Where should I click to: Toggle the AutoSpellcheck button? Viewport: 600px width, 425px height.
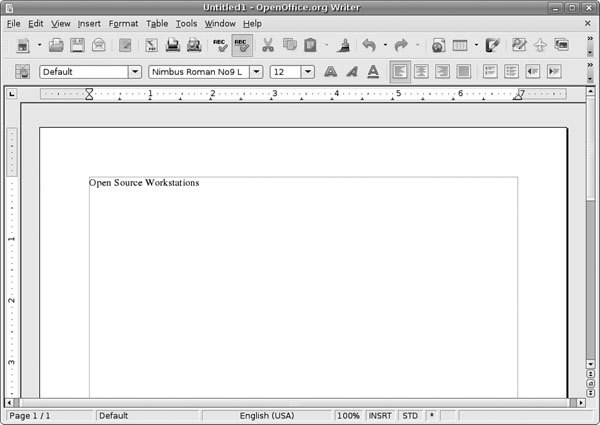241,45
